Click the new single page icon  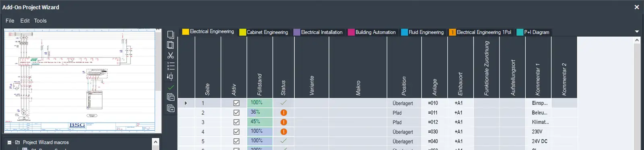click(x=171, y=34)
